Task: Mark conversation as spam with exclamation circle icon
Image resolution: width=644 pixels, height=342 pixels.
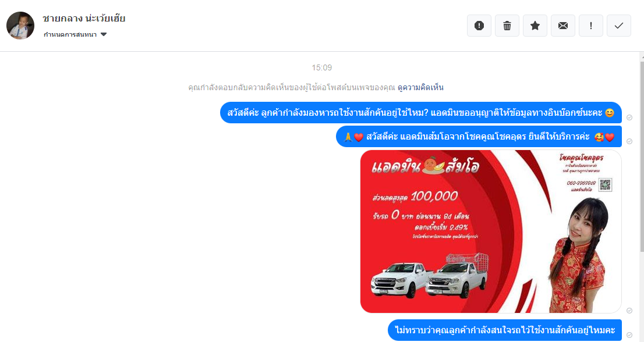Action: (x=479, y=26)
